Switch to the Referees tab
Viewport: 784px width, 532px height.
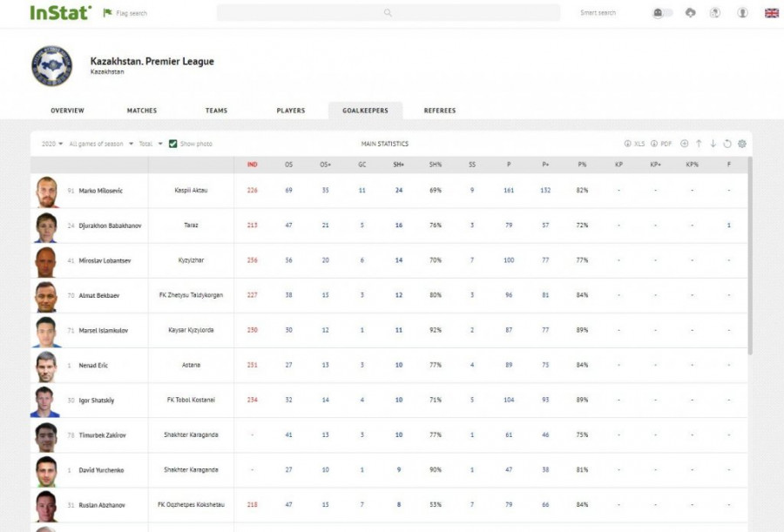pos(439,111)
